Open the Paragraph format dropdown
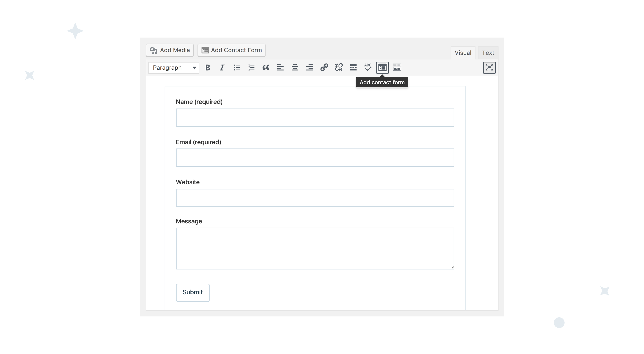Image resolution: width=644 pixels, height=354 pixels. click(173, 67)
